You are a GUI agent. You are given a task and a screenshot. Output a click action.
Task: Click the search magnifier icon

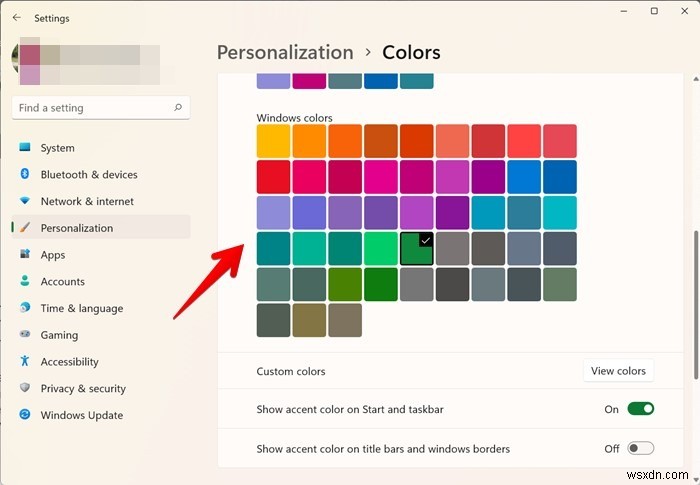pos(178,107)
